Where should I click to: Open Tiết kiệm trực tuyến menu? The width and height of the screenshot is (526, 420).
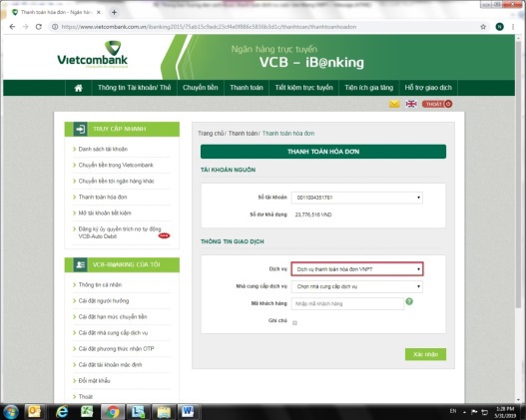(x=304, y=88)
